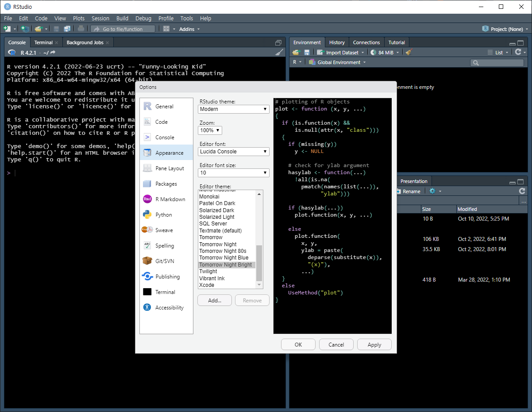This screenshot has width=532, height=412.
Task: Click the Save current document icon
Action: pyautogui.click(x=57, y=29)
